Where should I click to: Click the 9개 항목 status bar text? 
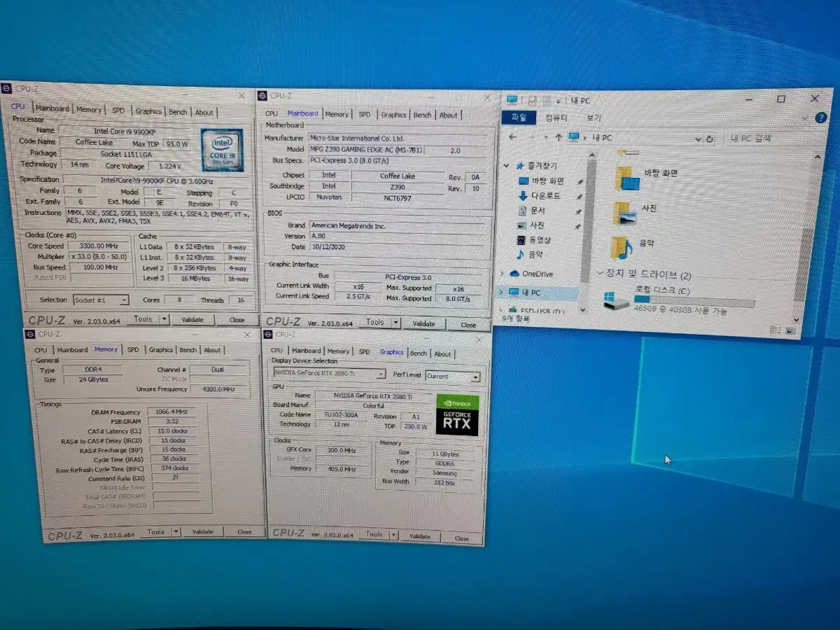[x=514, y=318]
